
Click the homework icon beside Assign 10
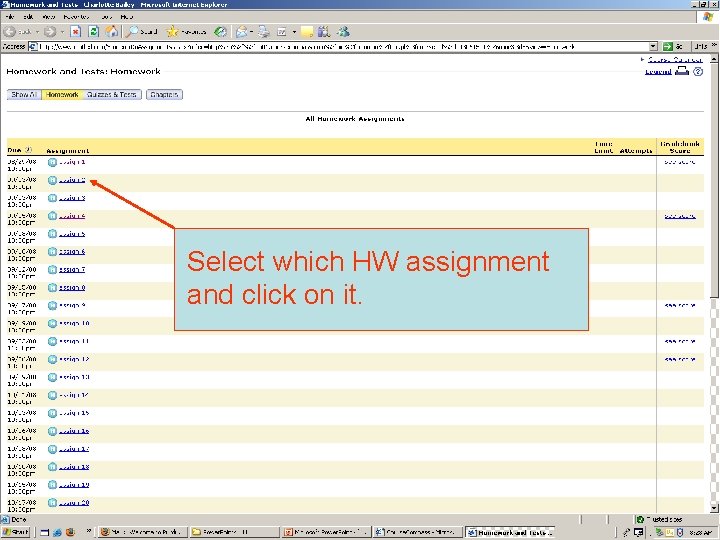pyautogui.click(x=52, y=323)
